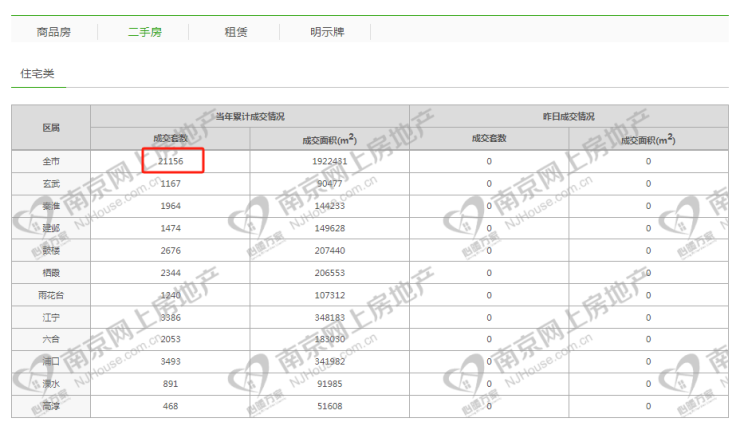
Task: Select the 栖霞 district label
Action: click(x=51, y=273)
